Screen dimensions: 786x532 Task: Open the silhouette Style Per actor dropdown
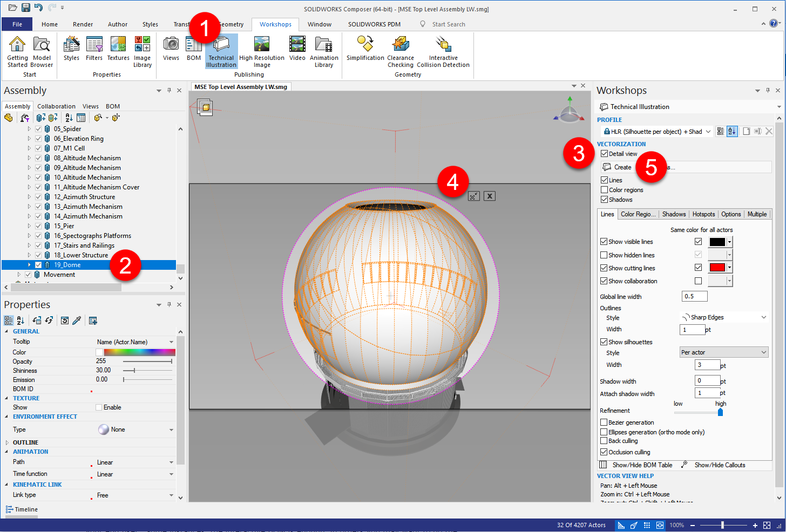(x=723, y=352)
